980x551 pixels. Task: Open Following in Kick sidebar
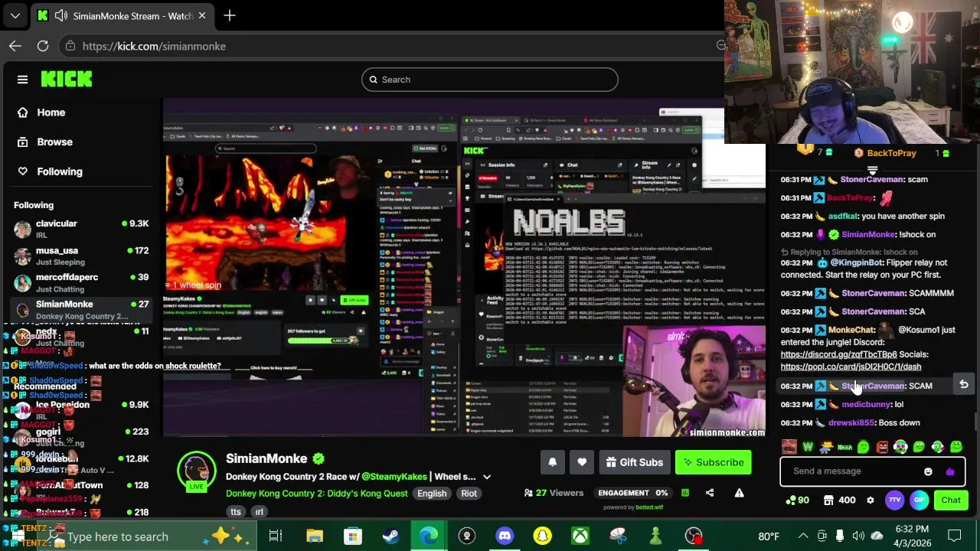(x=60, y=172)
